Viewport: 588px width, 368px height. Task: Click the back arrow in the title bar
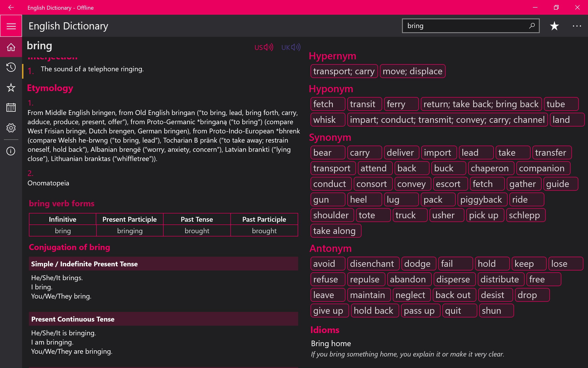pos(11,7)
